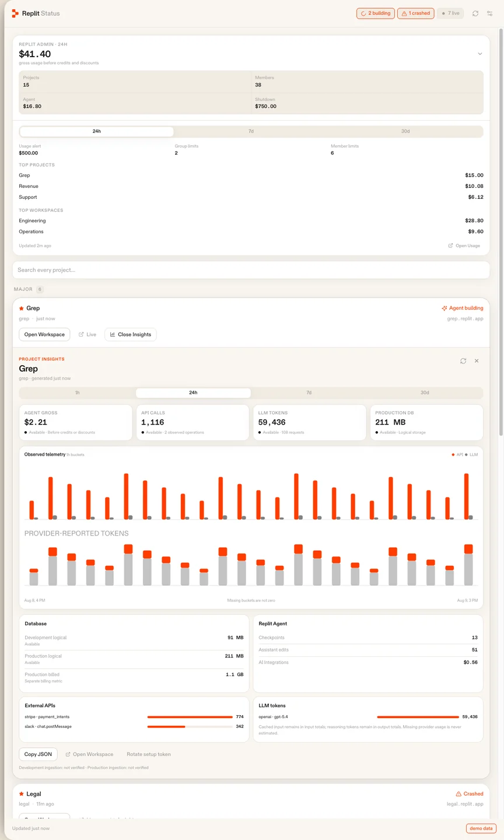
Task: Click Rotate setup token
Action: [149, 754]
